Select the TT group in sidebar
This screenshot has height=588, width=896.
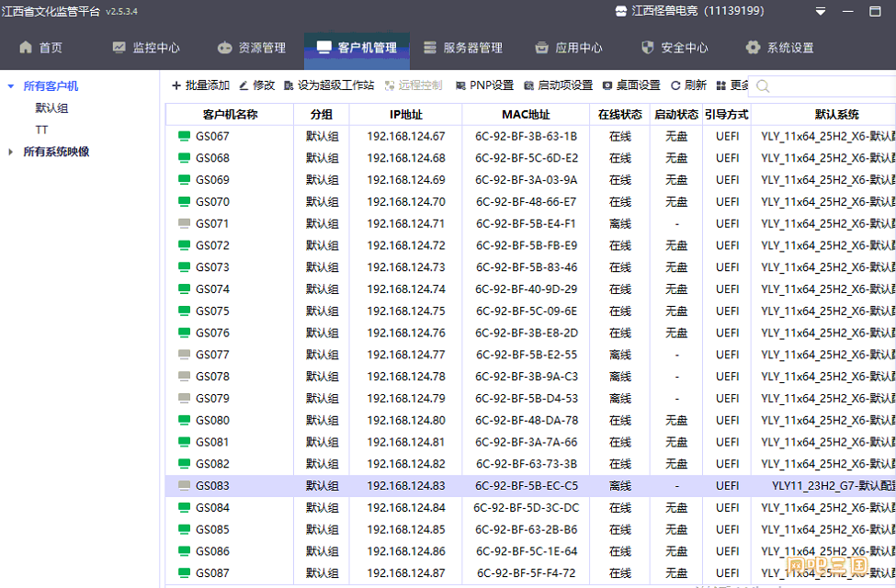(x=41, y=130)
